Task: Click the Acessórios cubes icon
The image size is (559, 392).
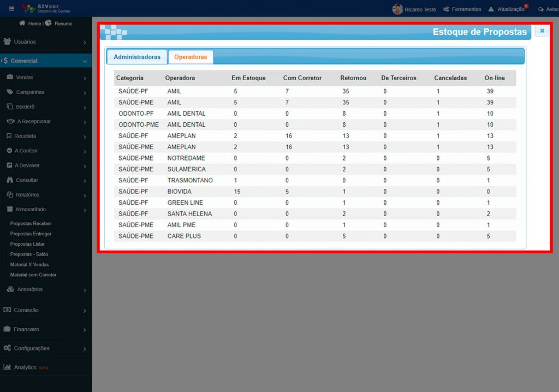Action: point(11,289)
